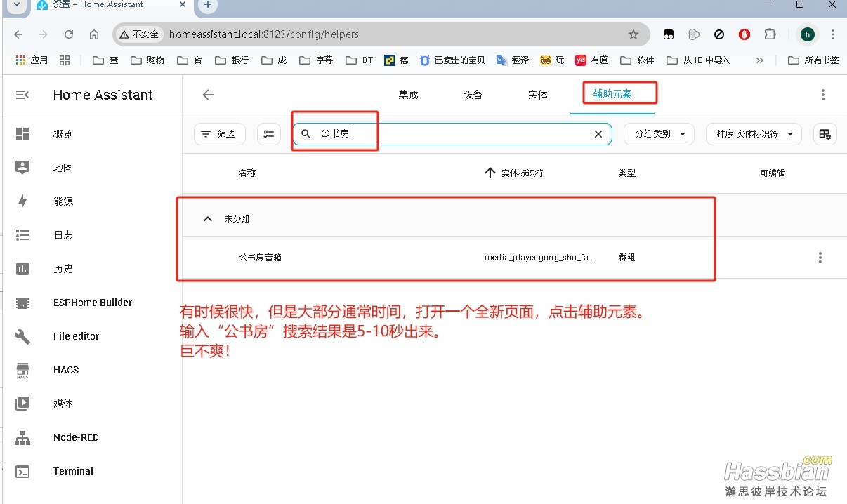Go to the browser home page
The width and height of the screenshot is (847, 504).
[x=94, y=34]
